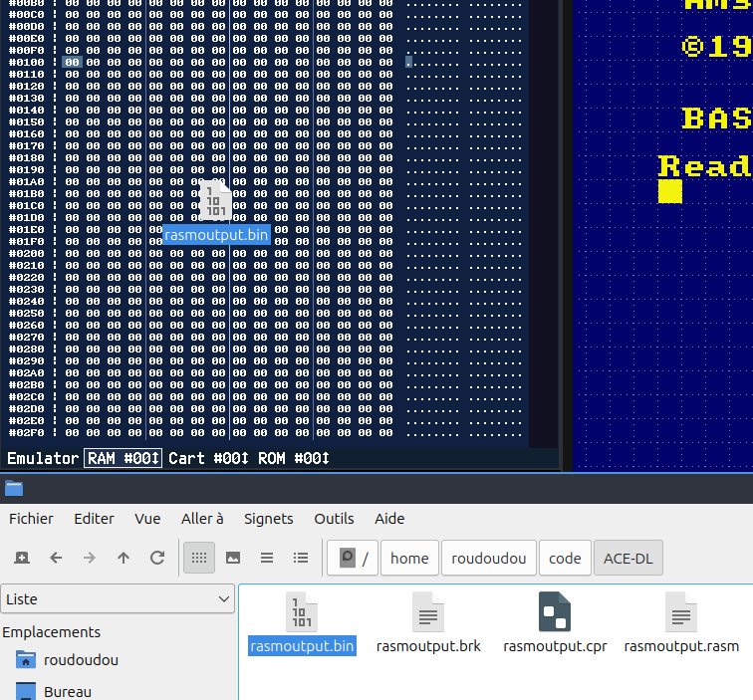The image size is (753, 700).
Task: Switch to thumbnail view mode
Action: [233, 558]
